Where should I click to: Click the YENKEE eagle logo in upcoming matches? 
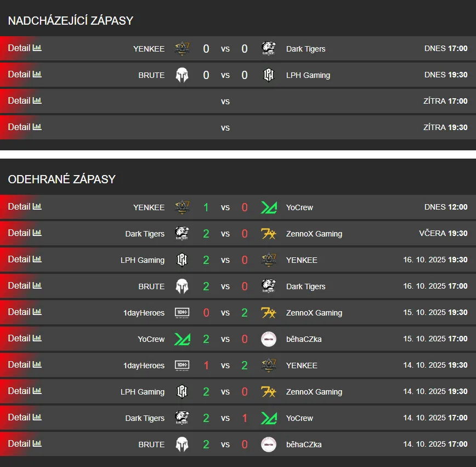pyautogui.click(x=182, y=48)
